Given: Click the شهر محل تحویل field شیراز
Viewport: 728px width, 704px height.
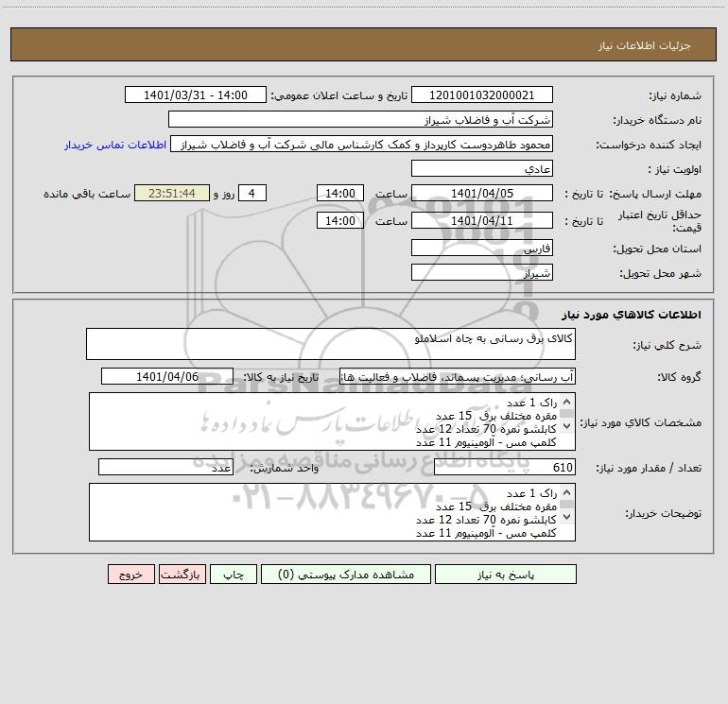Looking at the screenshot, I should pyautogui.click(x=482, y=272).
